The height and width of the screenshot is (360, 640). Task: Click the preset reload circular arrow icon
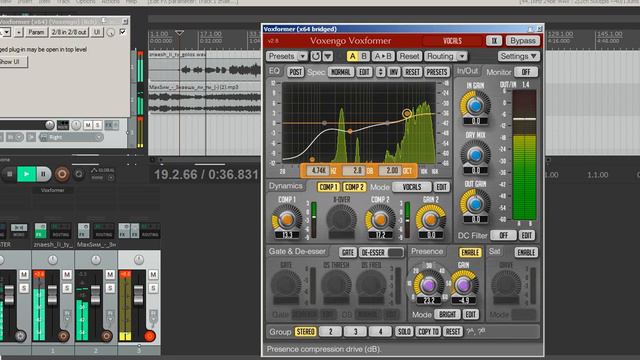pyautogui.click(x=316, y=56)
